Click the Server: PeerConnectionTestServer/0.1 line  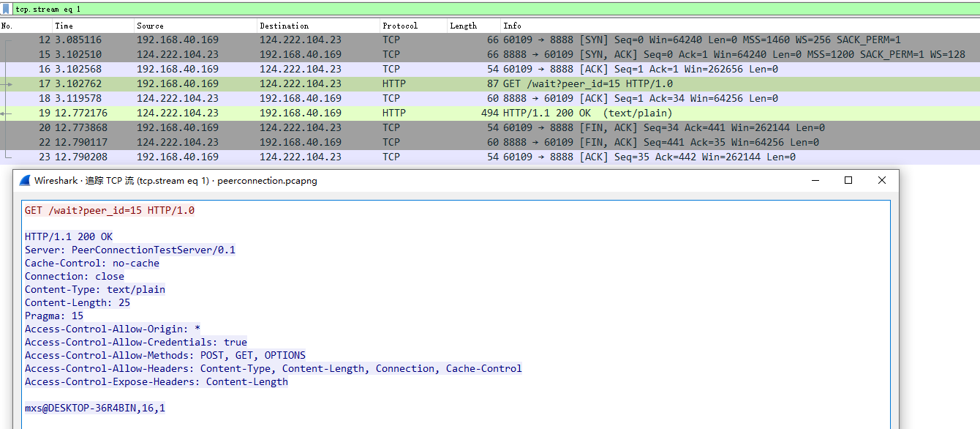[130, 250]
